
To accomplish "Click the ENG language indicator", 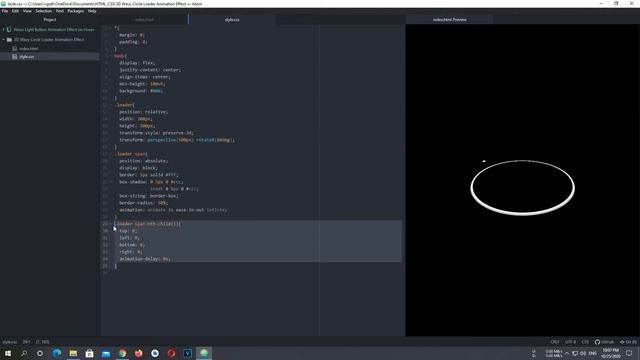I will [x=593, y=353].
